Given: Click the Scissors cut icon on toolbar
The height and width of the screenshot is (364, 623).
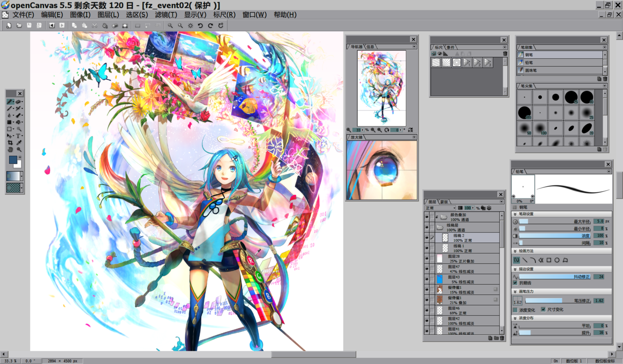Looking at the screenshot, I should (x=95, y=25).
